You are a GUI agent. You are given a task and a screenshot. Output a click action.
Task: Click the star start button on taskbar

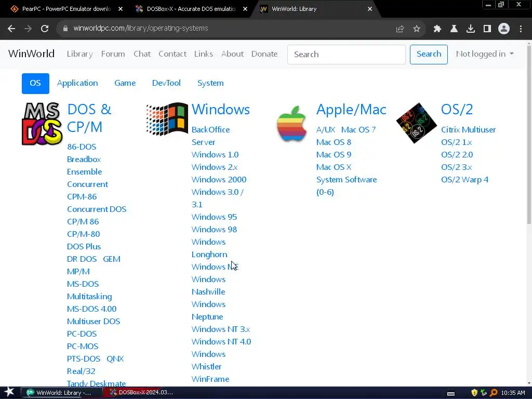(9, 392)
